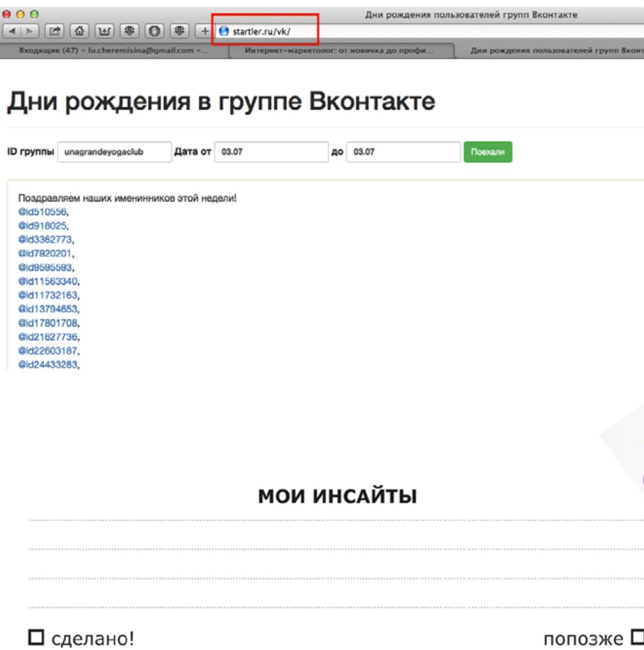Focus the "Дата от" date field

tap(271, 152)
